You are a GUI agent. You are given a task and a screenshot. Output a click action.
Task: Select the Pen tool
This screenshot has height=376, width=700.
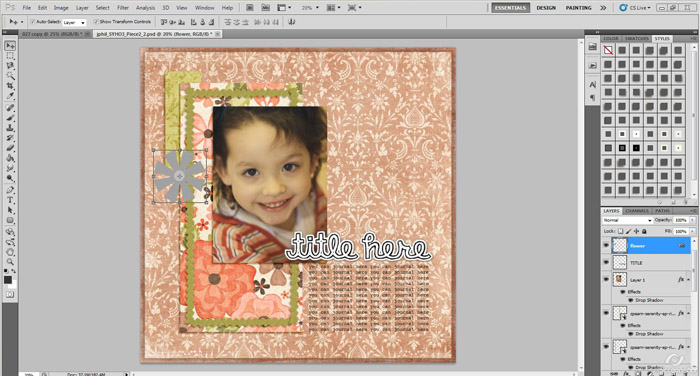pos(10,190)
